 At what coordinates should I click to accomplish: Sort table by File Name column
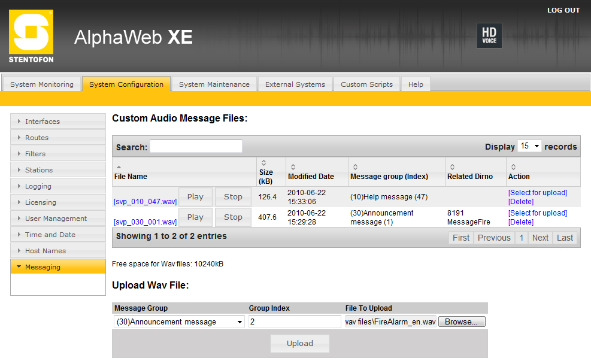click(118, 166)
